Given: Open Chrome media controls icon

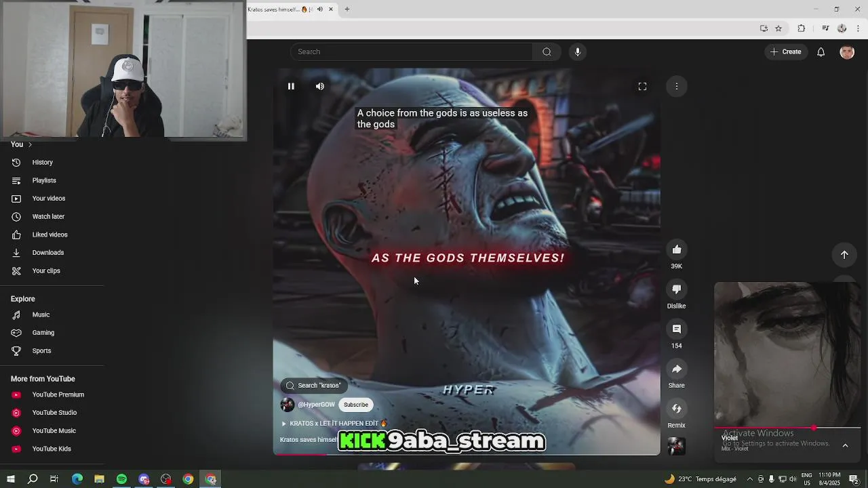Looking at the screenshot, I should [825, 28].
